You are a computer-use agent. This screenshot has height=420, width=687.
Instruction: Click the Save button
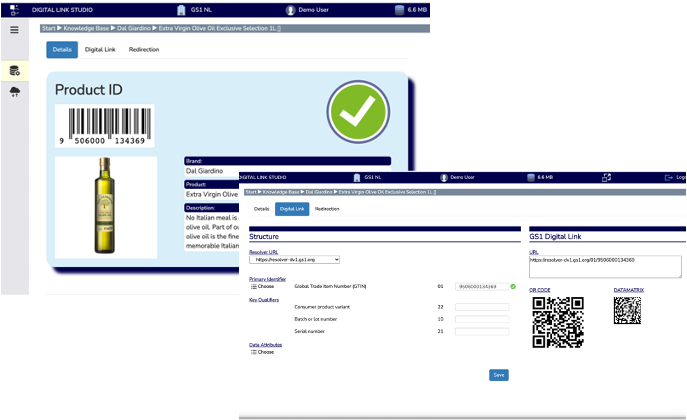[499, 375]
